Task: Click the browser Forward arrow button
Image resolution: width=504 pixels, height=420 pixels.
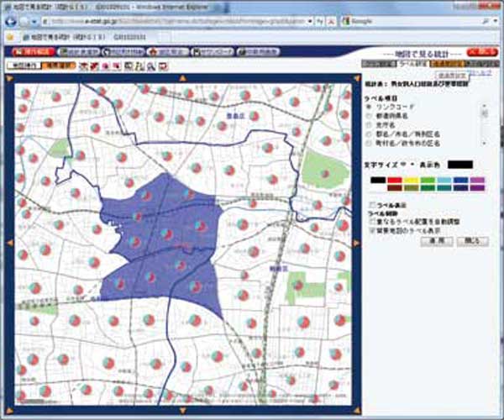Action: pyautogui.click(x=24, y=22)
